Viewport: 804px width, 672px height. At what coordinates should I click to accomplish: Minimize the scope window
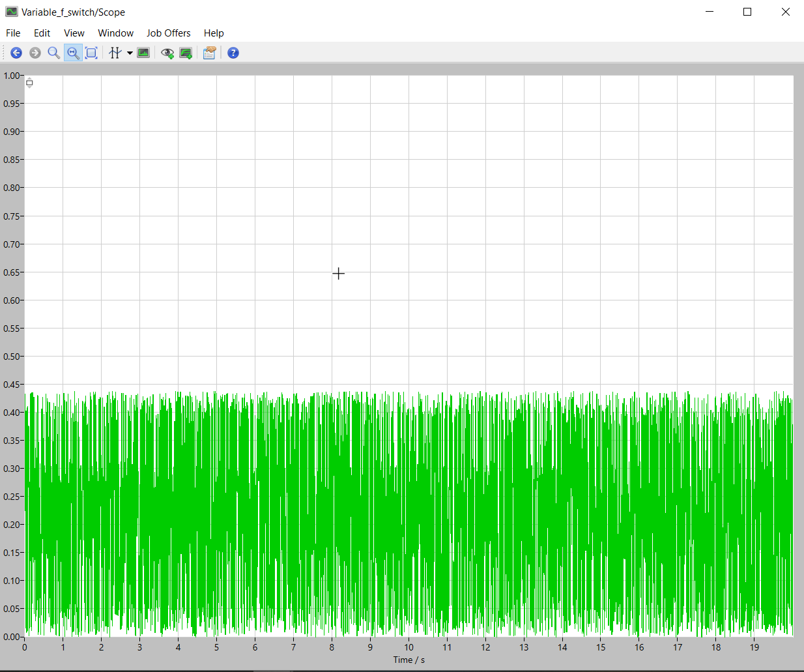tap(710, 12)
